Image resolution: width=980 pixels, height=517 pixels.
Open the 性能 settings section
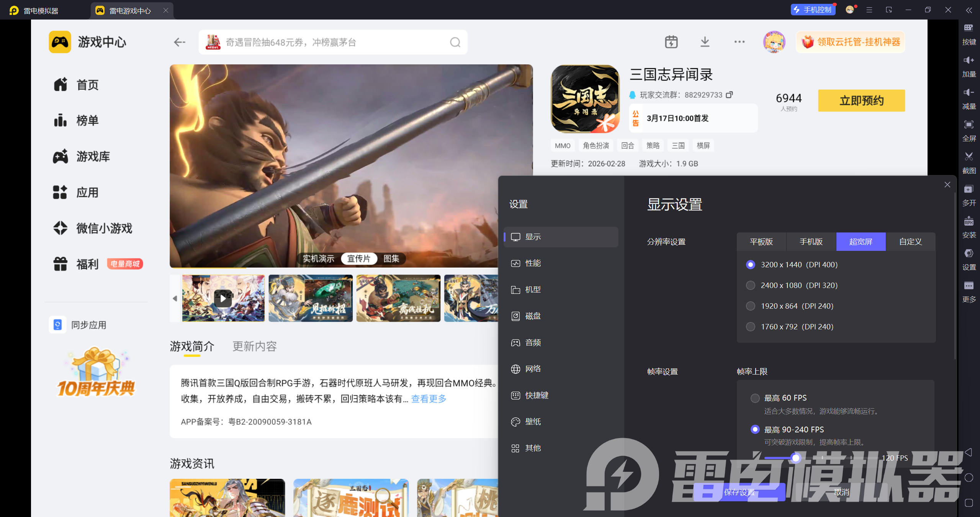pos(533,263)
